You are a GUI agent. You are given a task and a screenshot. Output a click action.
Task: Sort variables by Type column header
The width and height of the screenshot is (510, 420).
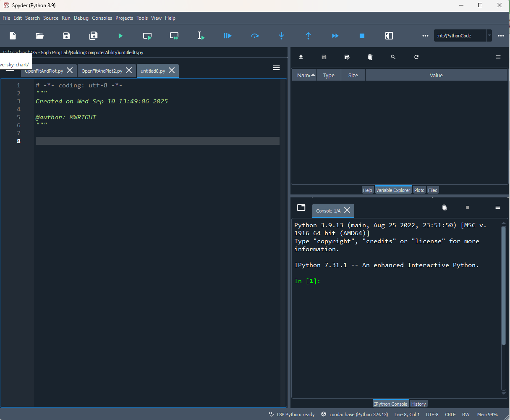[329, 75]
